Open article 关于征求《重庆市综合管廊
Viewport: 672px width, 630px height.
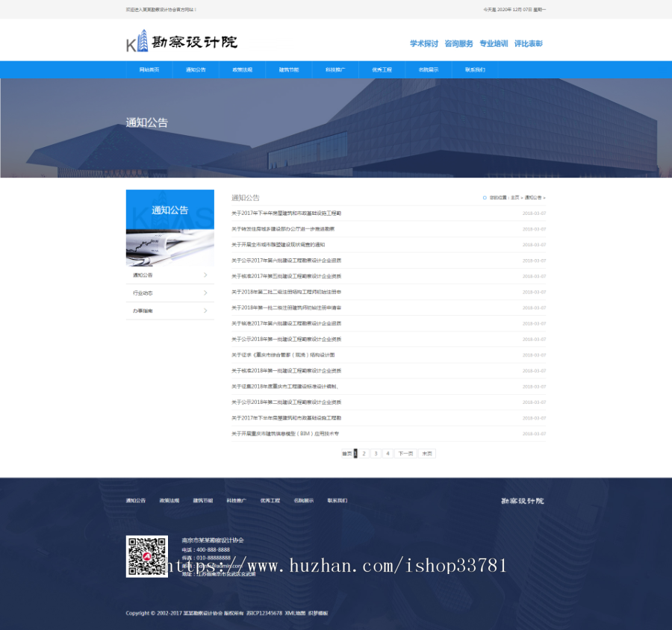pos(283,355)
